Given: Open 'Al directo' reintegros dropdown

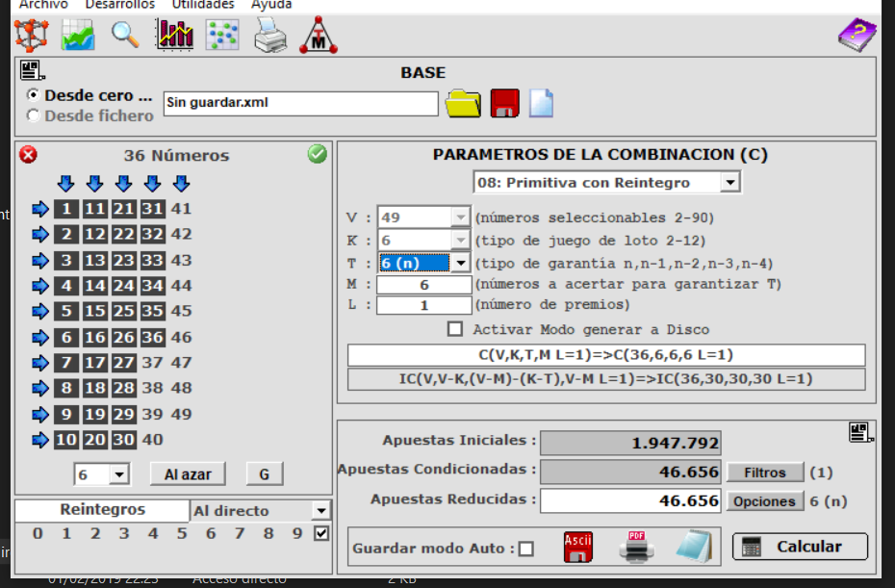Looking at the screenshot, I should coord(321,510).
